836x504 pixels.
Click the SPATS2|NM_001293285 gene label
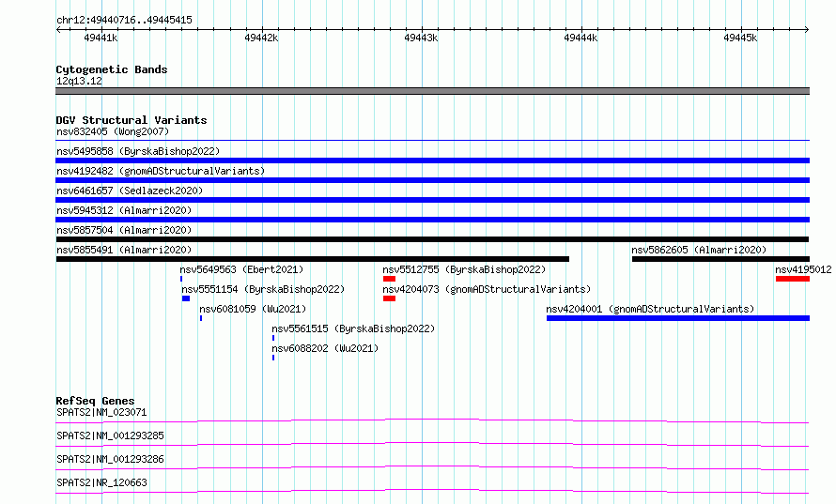click(110, 435)
